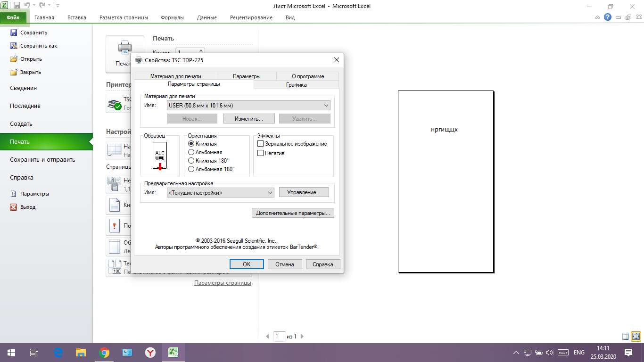
Task: Open the Customize Quick Access Toolbar arrow
Action: tap(57, 6)
